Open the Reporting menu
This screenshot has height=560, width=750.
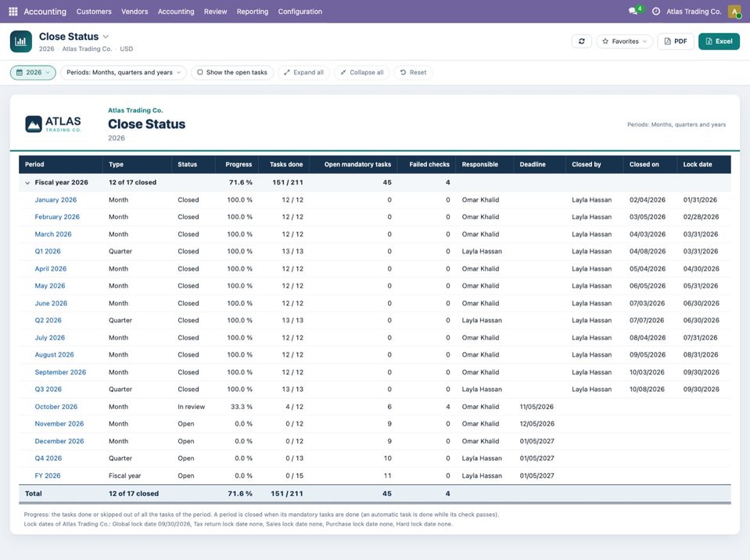(253, 12)
